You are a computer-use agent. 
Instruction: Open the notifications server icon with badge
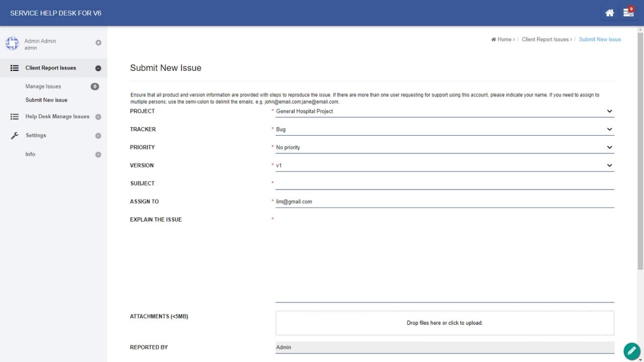click(628, 13)
